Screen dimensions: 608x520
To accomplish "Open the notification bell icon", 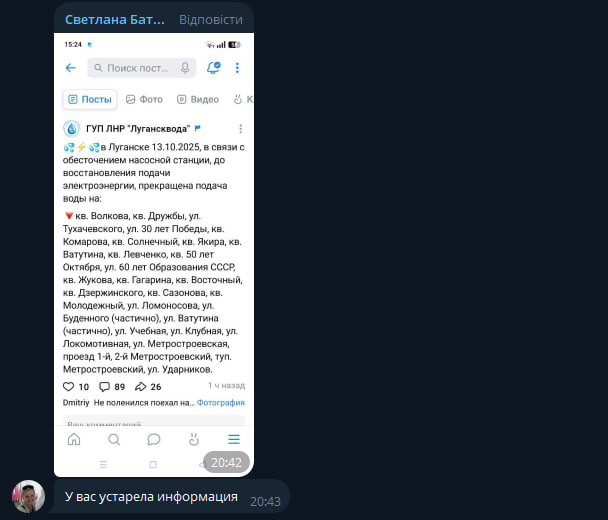I will [x=213, y=68].
